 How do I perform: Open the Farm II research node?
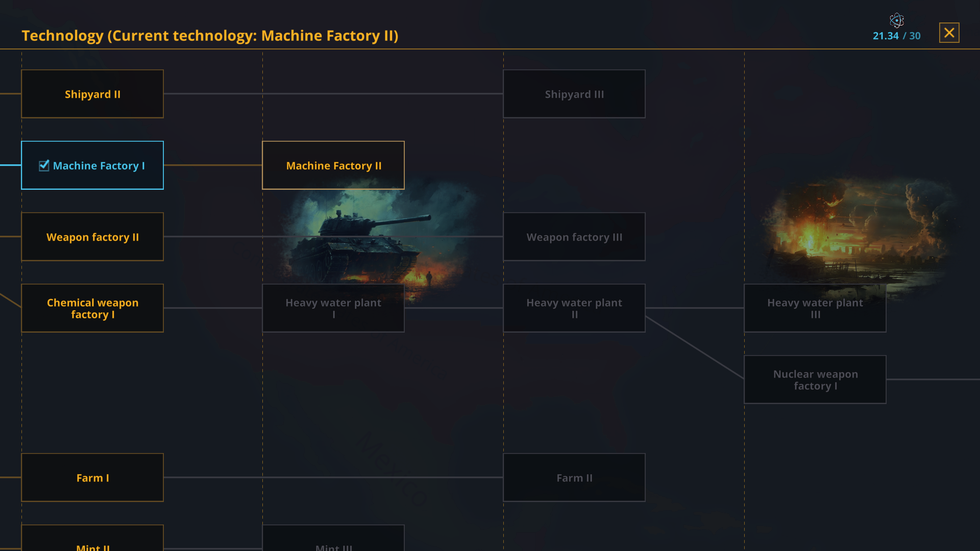(574, 478)
